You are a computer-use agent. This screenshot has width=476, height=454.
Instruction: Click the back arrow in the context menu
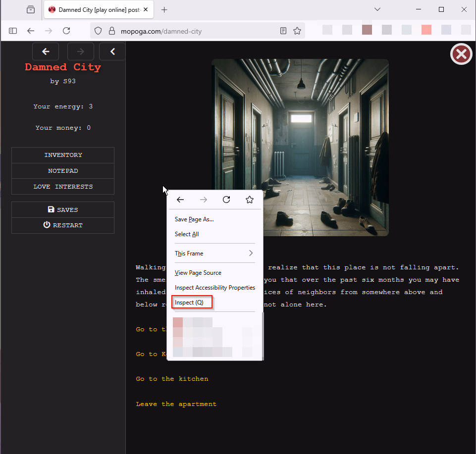(x=180, y=200)
